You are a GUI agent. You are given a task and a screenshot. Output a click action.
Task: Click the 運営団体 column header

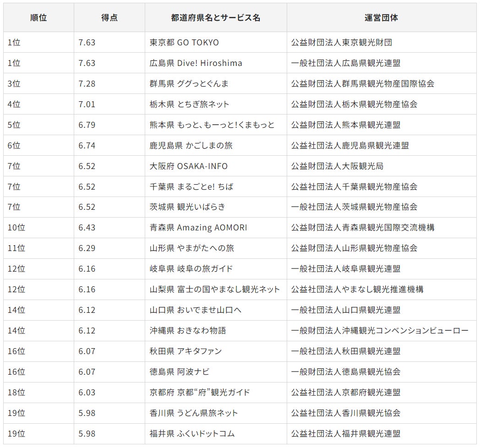[x=382, y=18]
